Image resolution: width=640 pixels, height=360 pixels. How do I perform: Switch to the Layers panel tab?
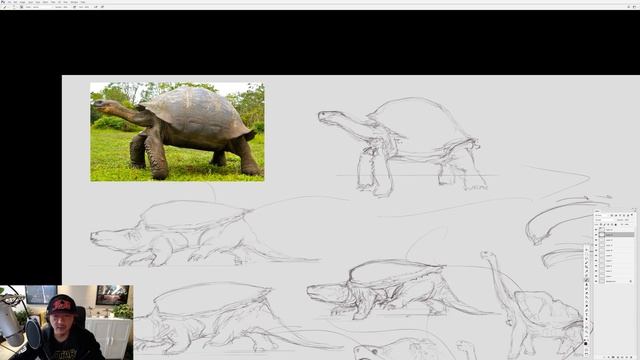click(x=597, y=211)
